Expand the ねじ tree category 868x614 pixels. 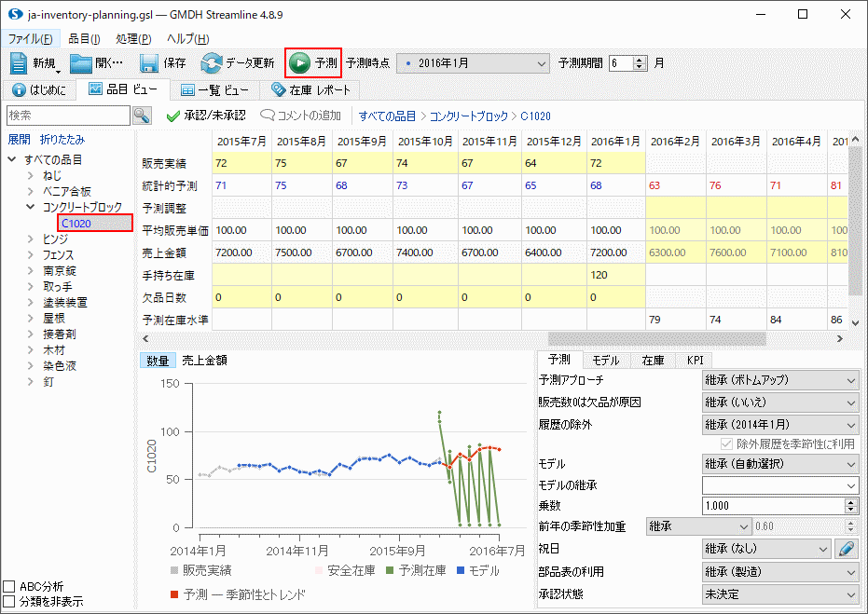[31, 175]
